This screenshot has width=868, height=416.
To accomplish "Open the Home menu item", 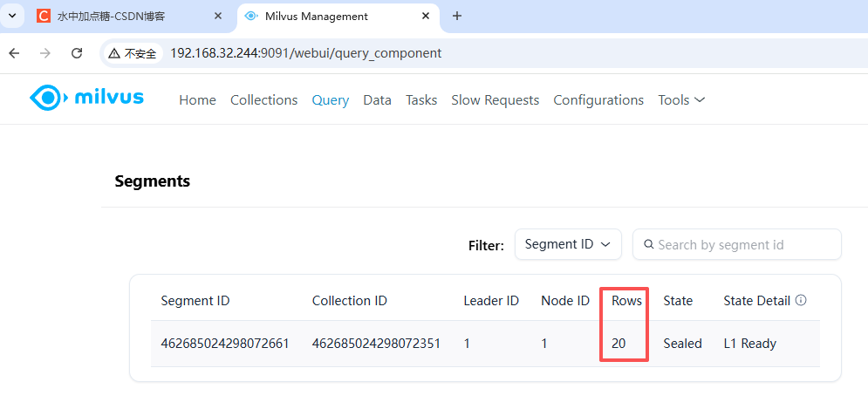I will point(198,100).
